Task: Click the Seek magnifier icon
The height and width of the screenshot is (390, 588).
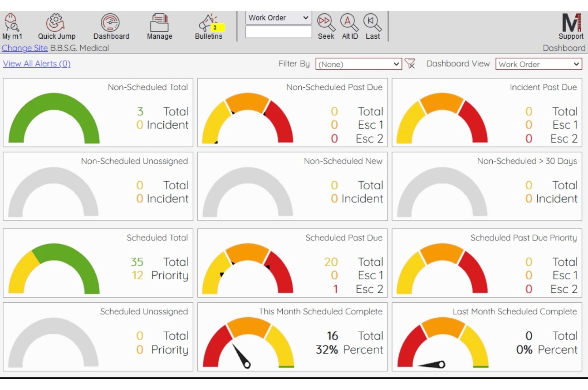Action: pos(326,23)
